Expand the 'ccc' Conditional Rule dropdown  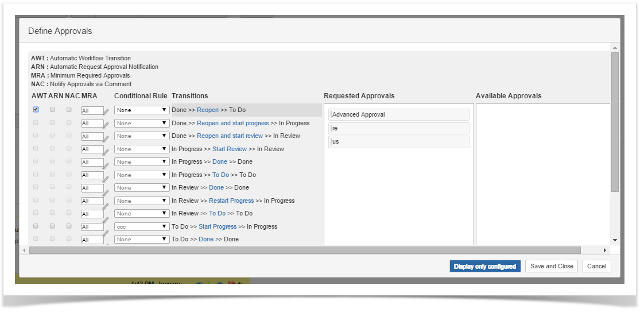(141, 226)
